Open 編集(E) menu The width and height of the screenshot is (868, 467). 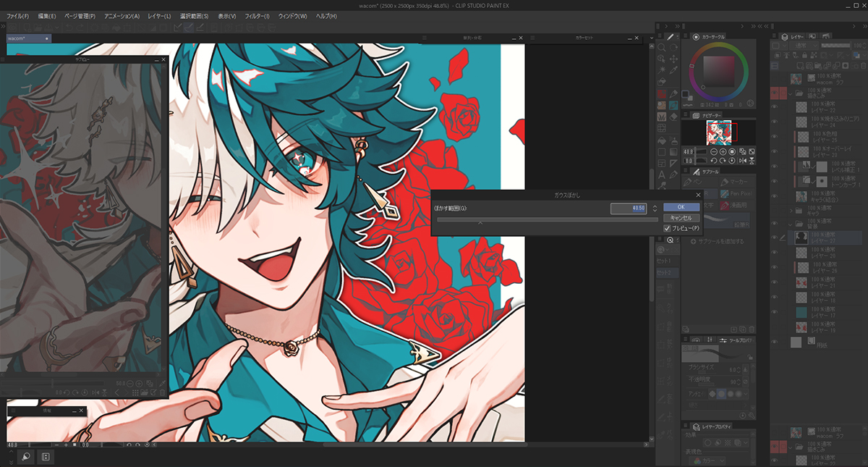point(47,16)
